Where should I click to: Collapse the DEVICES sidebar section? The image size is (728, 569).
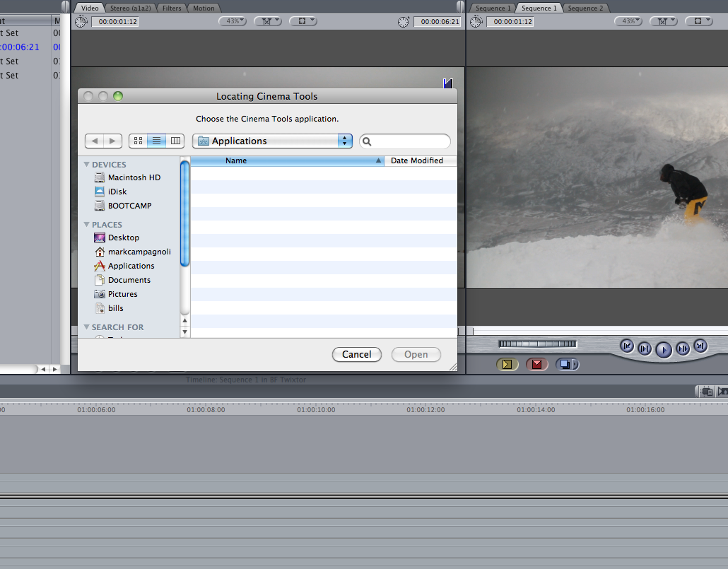tap(86, 165)
